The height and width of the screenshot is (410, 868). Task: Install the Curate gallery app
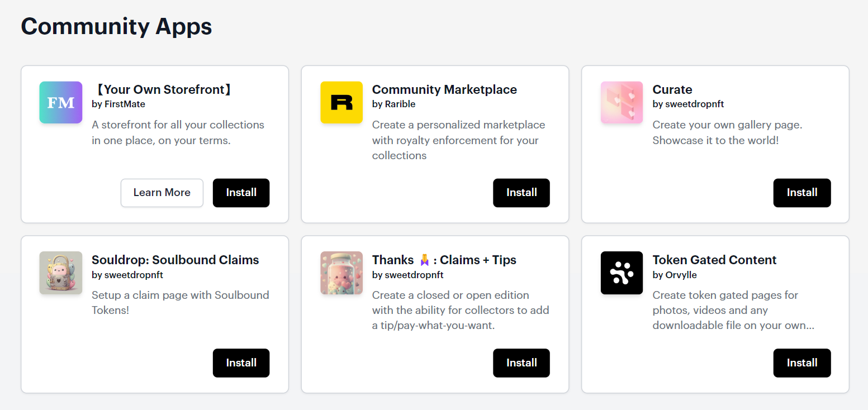click(x=801, y=193)
